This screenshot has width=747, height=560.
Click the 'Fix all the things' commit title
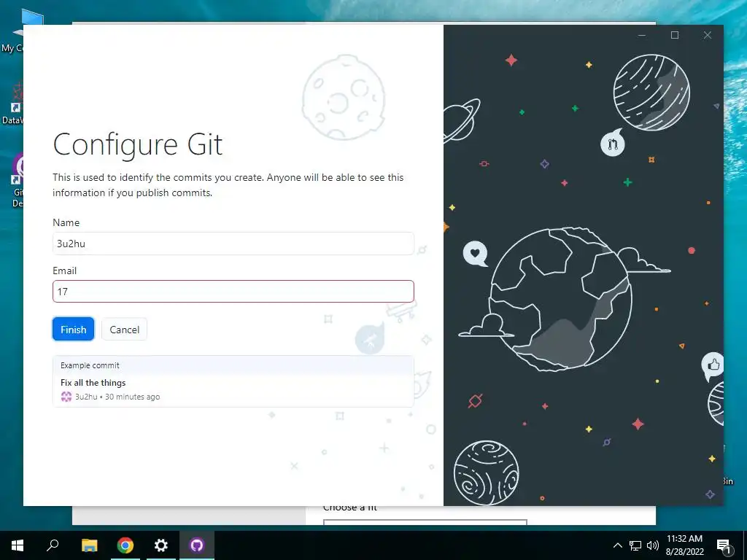point(93,382)
